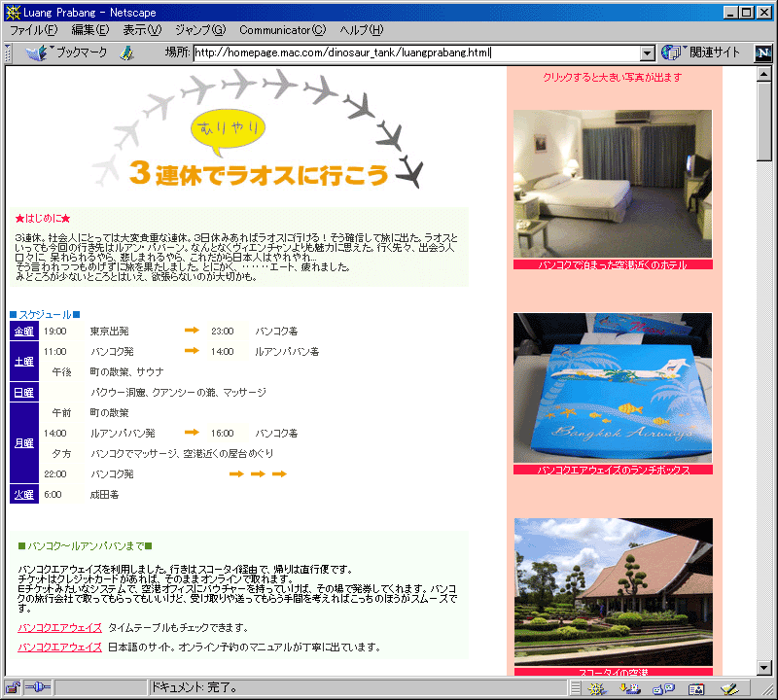Open Composer from the component bar

click(x=729, y=688)
